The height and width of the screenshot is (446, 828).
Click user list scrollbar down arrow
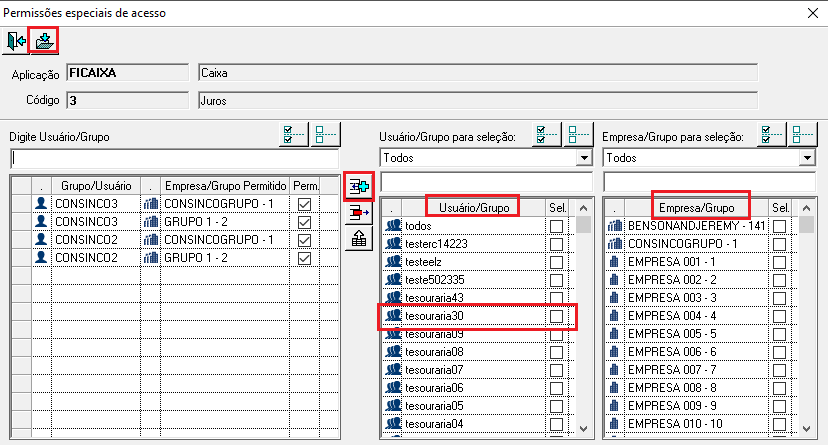point(584,429)
